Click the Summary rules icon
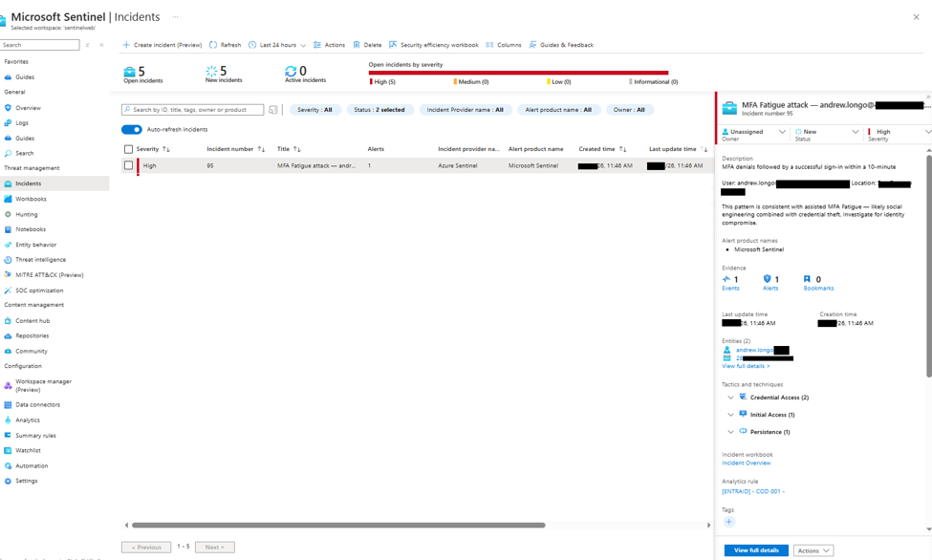This screenshot has height=560, width=932. tap(8, 435)
